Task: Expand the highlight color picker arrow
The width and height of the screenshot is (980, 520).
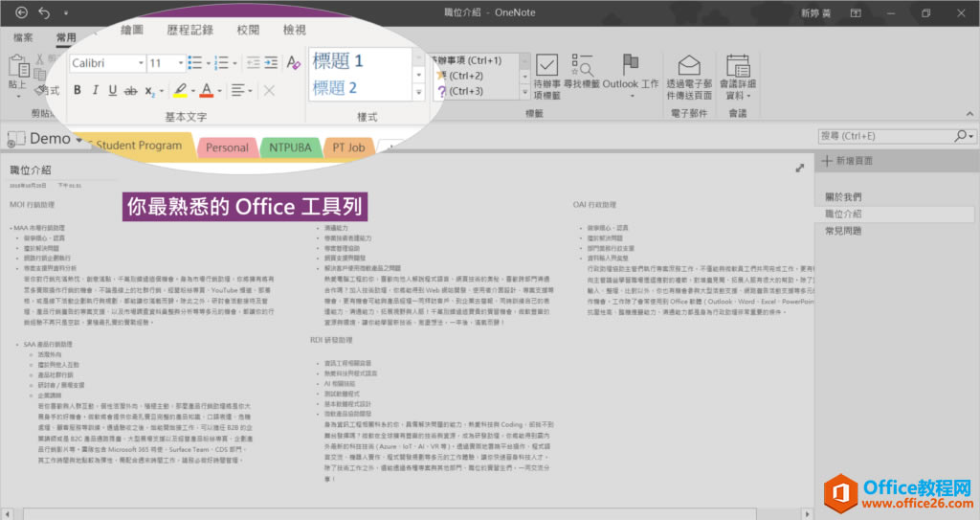Action: [x=193, y=91]
